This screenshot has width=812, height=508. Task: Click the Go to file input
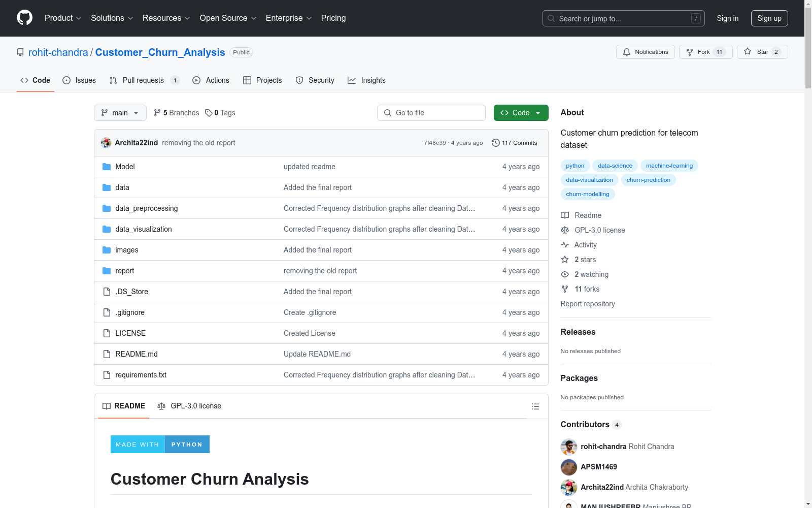point(431,113)
